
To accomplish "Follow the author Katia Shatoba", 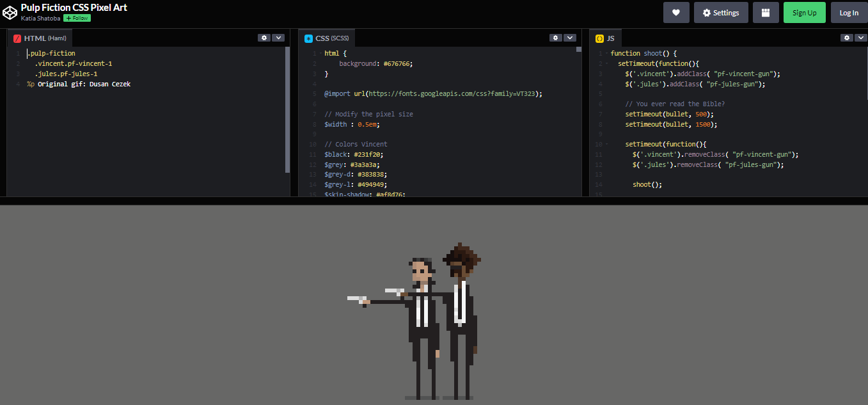I will (x=77, y=18).
